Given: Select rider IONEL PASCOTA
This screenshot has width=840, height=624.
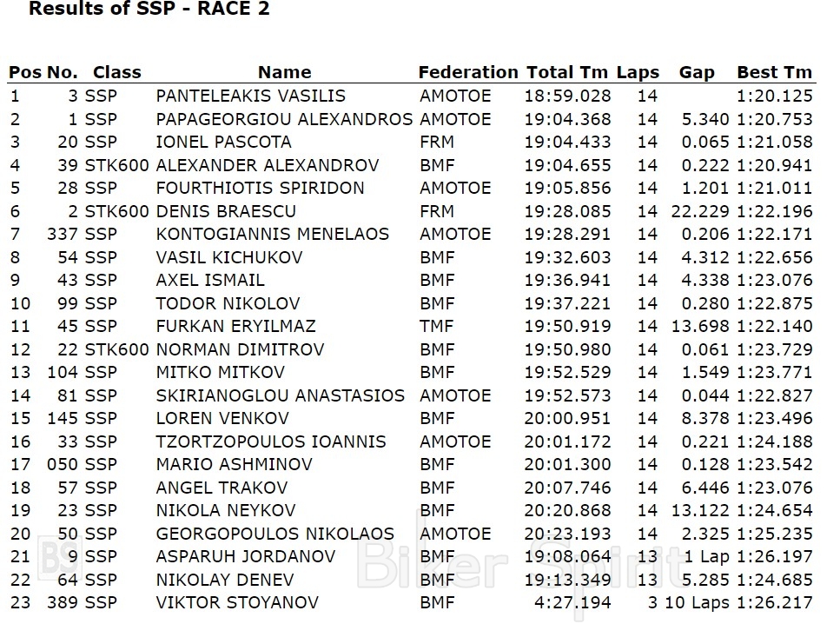Looking at the screenshot, I should [x=223, y=143].
